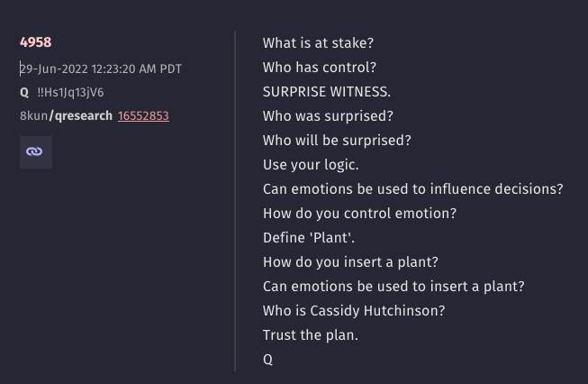Image resolution: width=588 pixels, height=384 pixels.
Task: Click the line 'Who will be surprised?'
Action: coord(337,141)
